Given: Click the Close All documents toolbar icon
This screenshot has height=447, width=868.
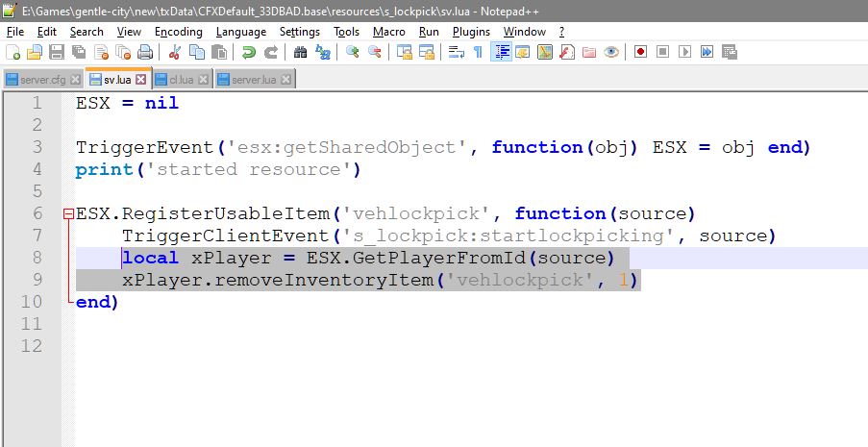Looking at the screenshot, I should [123, 53].
